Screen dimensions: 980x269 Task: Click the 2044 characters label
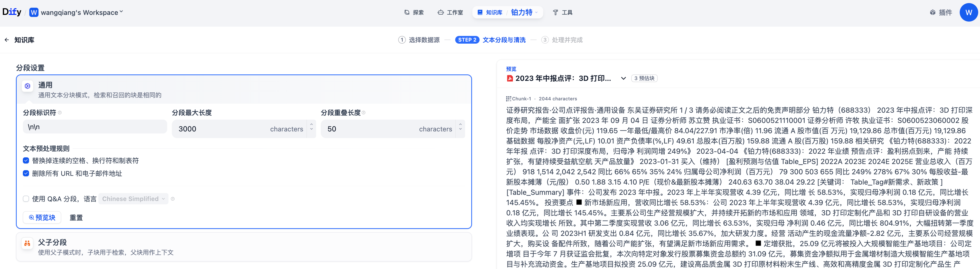point(558,99)
